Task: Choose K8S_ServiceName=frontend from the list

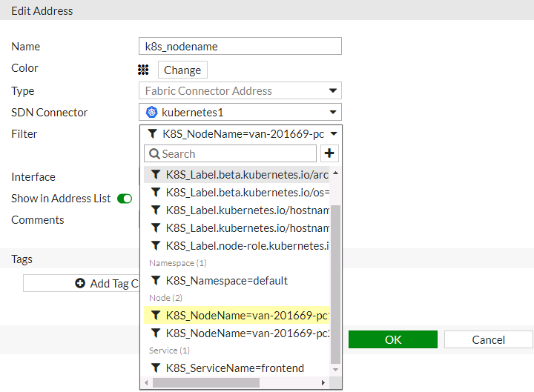Action: 234,368
